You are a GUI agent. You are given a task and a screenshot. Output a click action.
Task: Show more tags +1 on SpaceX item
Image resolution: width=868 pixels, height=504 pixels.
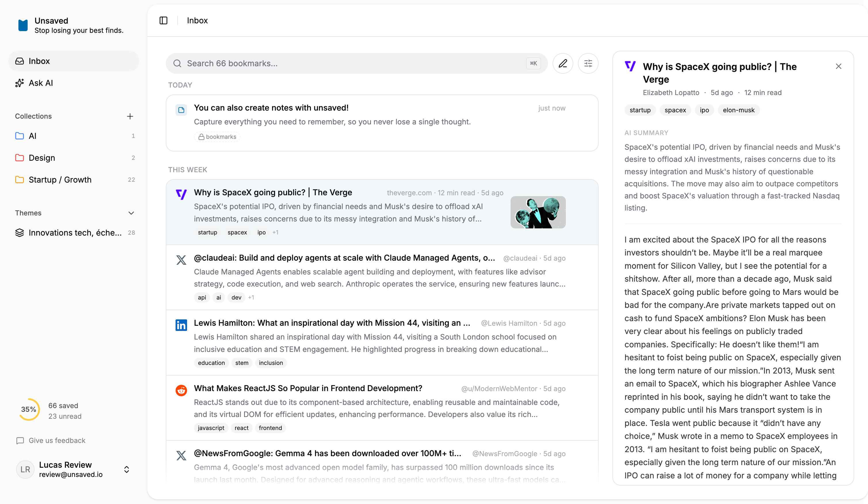275,233
